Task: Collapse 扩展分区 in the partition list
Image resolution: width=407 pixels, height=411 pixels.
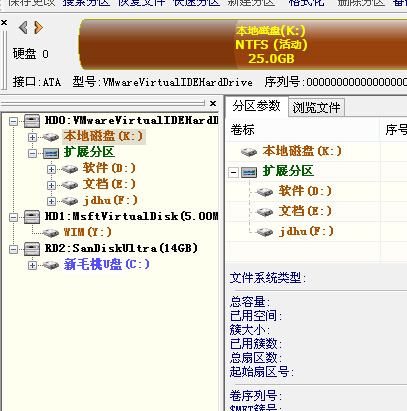Action: point(233,172)
